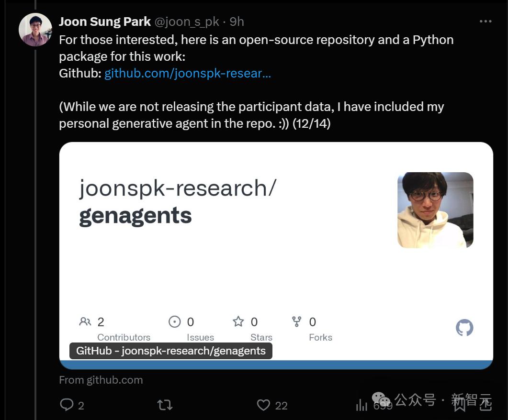Open the three-dot more options menu
The width and height of the screenshot is (508, 420).
(x=485, y=22)
